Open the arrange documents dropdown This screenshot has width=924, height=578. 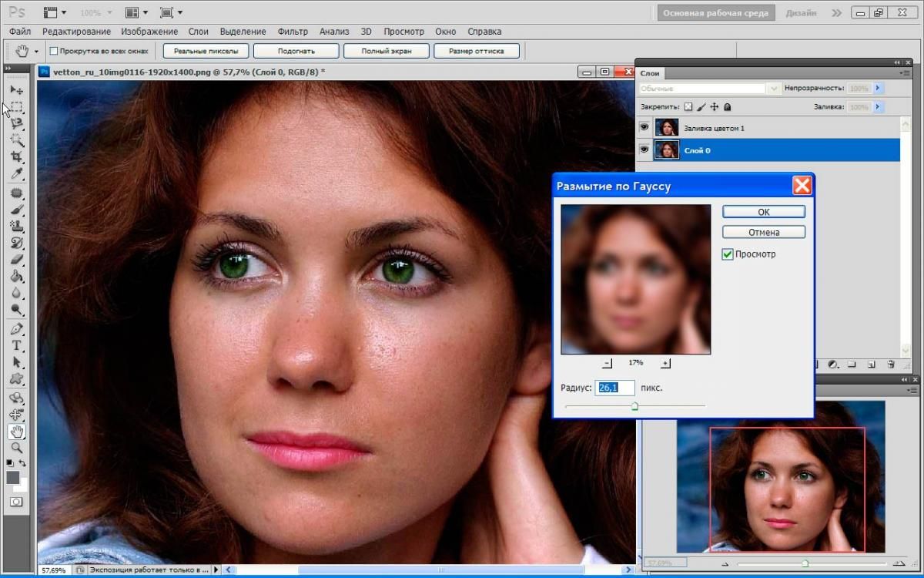pyautogui.click(x=136, y=12)
